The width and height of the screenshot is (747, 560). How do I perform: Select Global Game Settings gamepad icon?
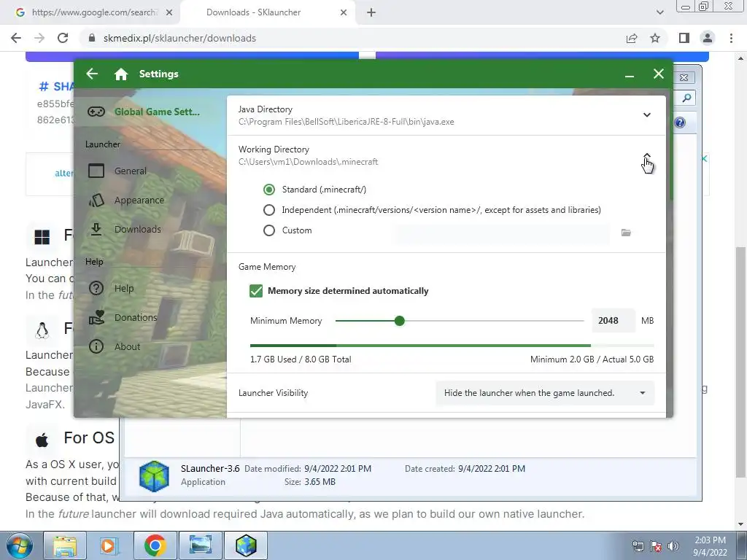[x=96, y=112]
